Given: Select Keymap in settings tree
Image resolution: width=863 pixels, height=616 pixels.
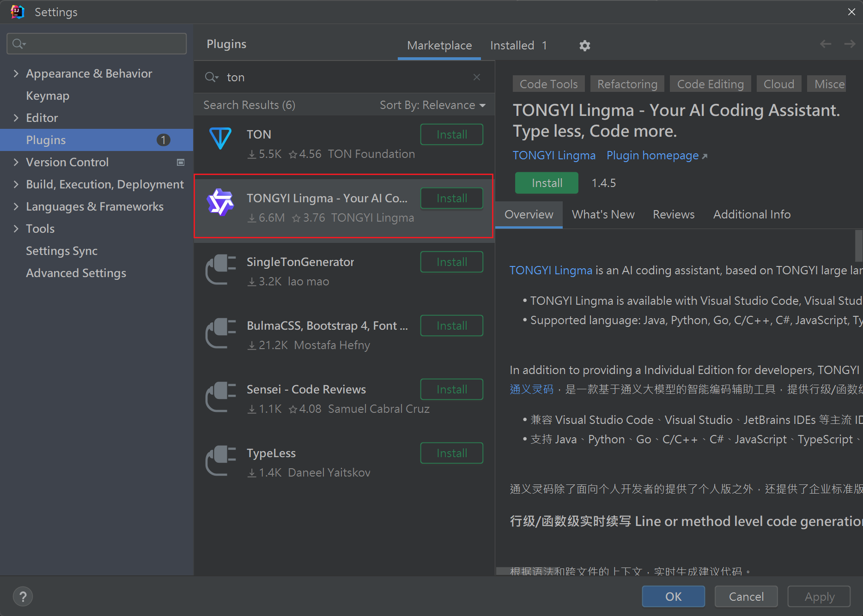Looking at the screenshot, I should tap(97, 96).
